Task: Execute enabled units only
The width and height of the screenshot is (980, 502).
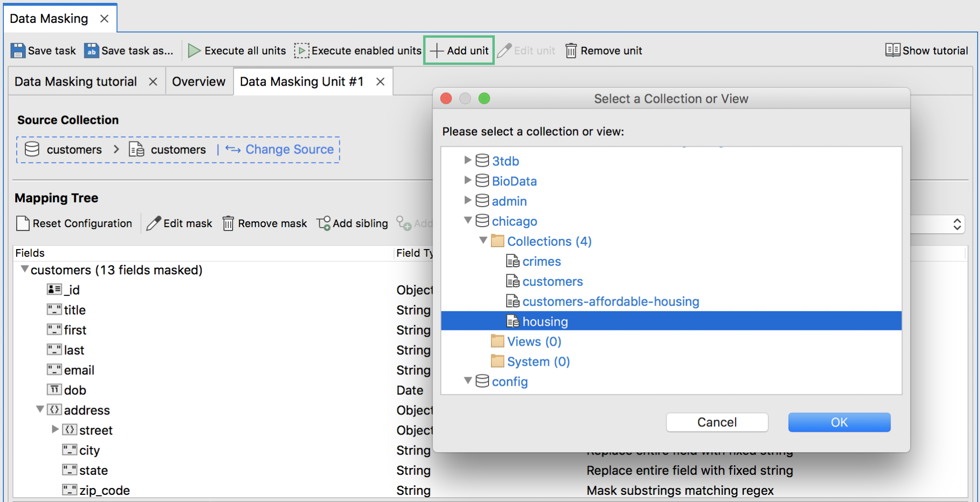Action: coord(358,50)
